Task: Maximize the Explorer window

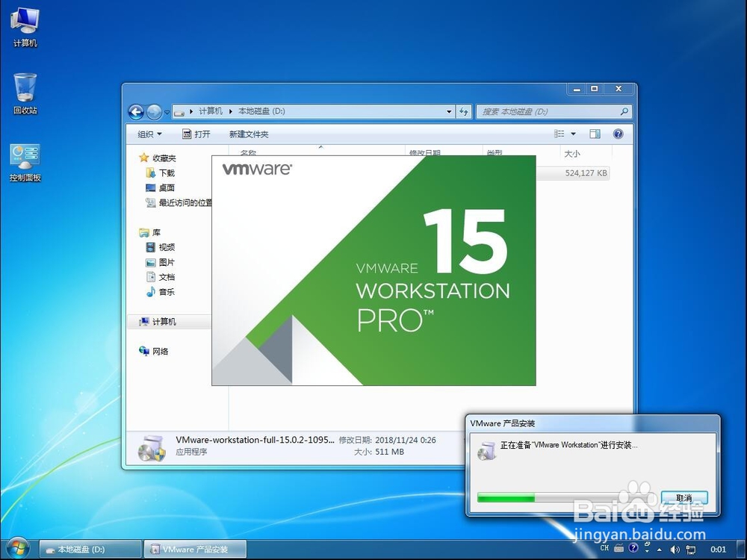Action: pyautogui.click(x=595, y=89)
